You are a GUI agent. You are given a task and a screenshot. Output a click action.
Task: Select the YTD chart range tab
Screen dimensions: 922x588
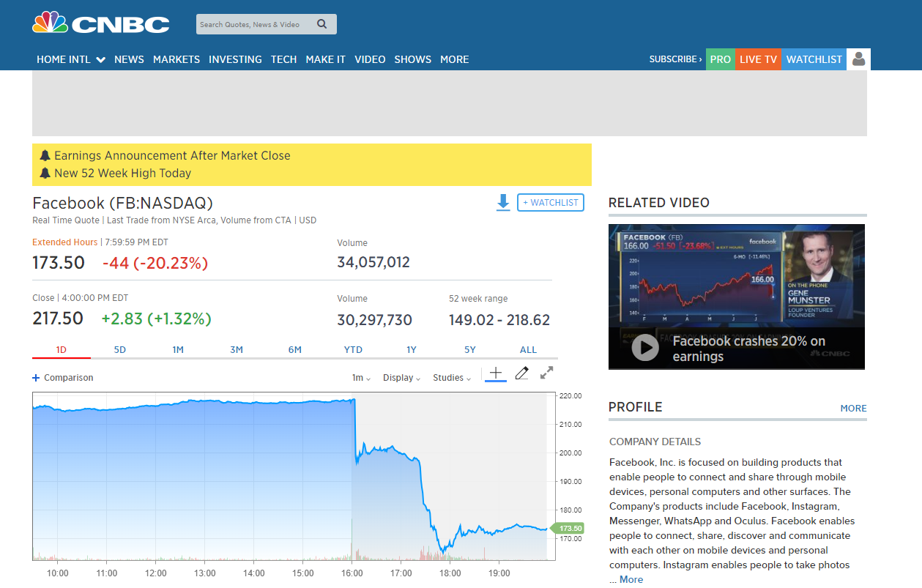[x=353, y=350]
